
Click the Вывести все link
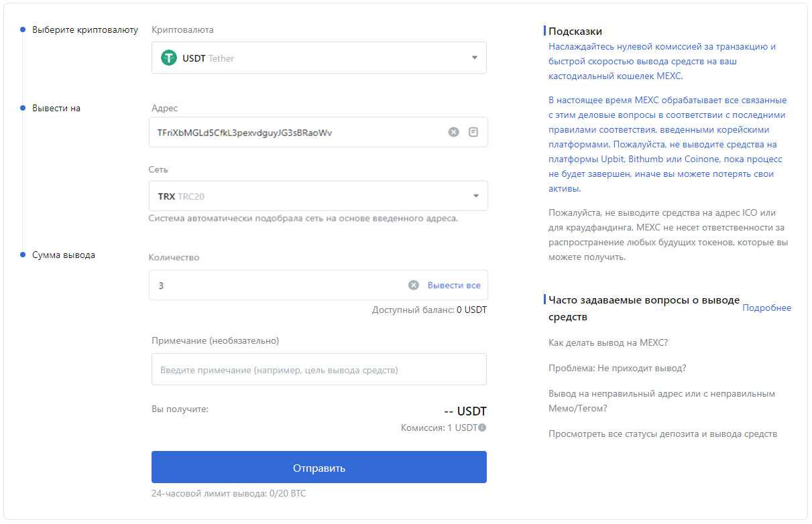coord(454,285)
